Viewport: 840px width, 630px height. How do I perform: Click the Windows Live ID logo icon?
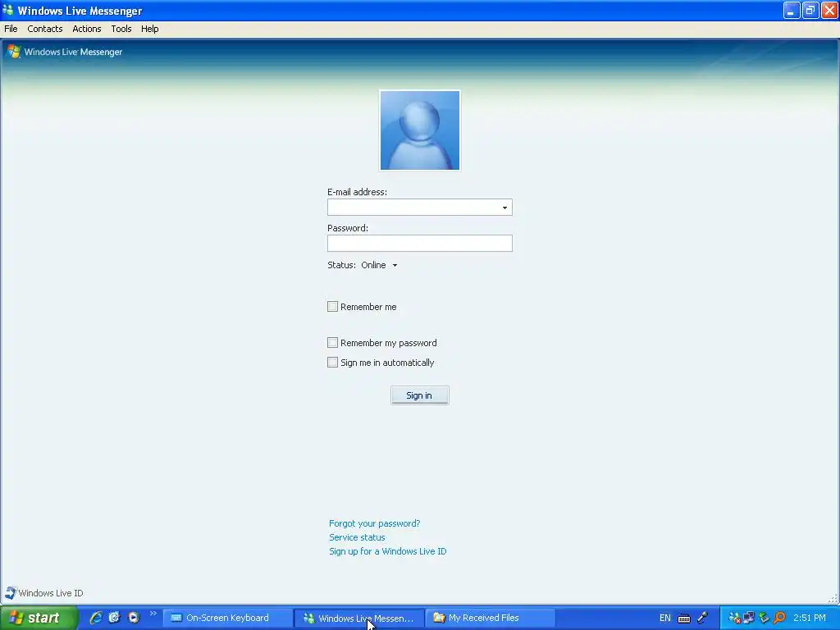(10, 592)
